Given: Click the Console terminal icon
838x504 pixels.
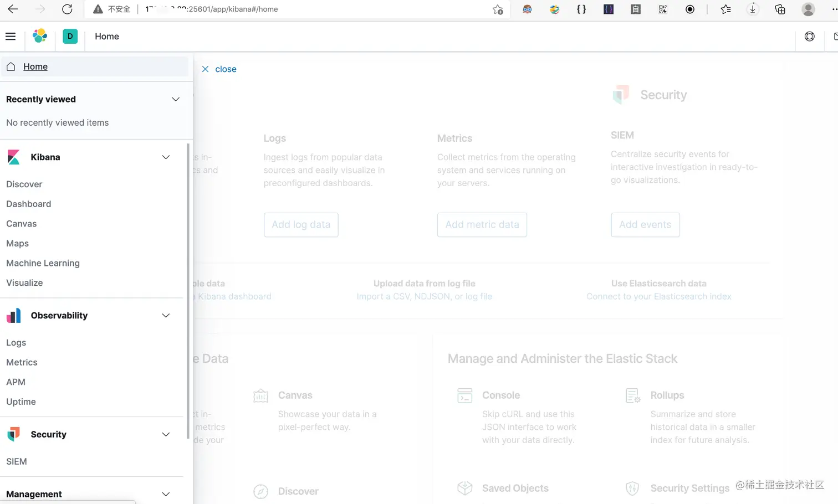Looking at the screenshot, I should pyautogui.click(x=465, y=395).
